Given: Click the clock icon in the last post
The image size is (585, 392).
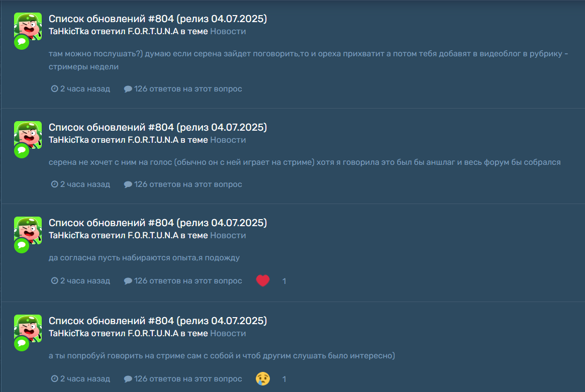Looking at the screenshot, I should coord(54,378).
